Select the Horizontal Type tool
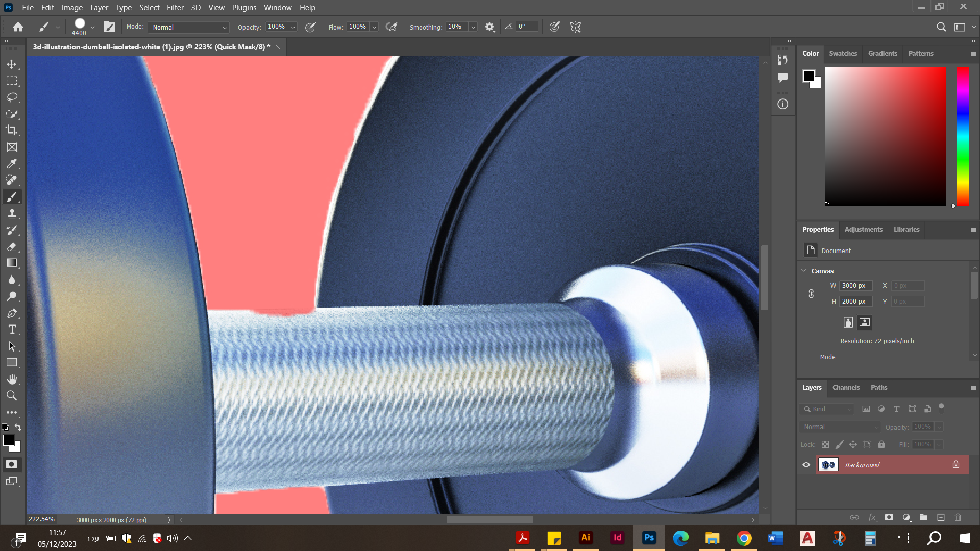The width and height of the screenshot is (980, 551). tap(12, 330)
